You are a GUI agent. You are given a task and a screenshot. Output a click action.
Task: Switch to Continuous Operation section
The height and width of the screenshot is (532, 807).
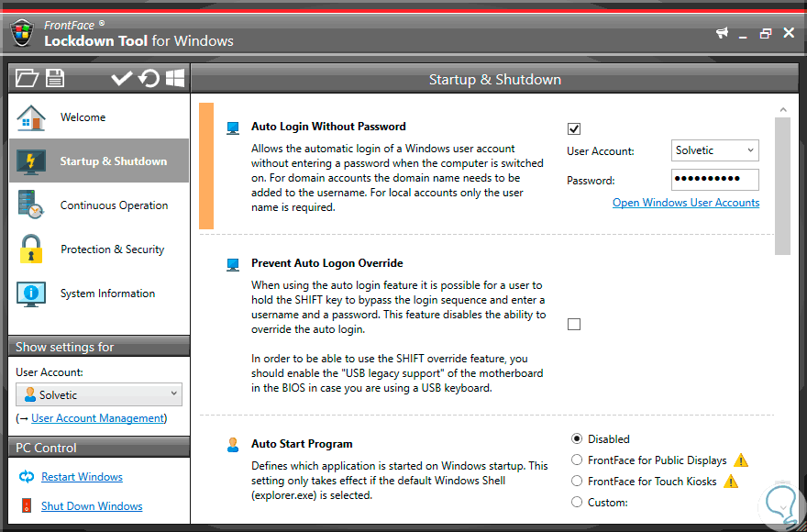[x=99, y=205]
